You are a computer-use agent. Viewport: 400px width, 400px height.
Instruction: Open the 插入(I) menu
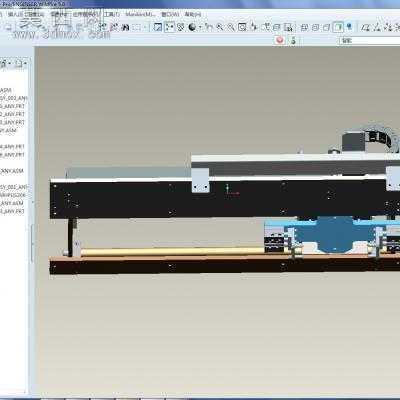pyautogui.click(x=15, y=14)
